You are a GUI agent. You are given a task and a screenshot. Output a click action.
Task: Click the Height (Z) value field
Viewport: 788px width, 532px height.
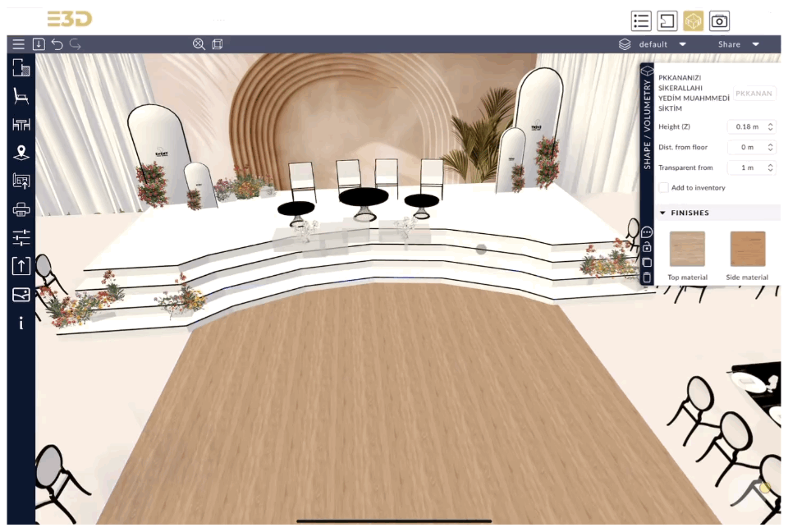pyautogui.click(x=745, y=126)
